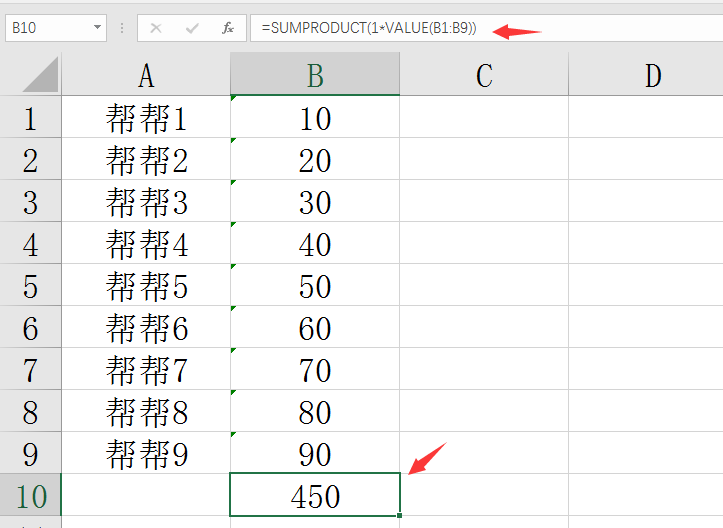Select row 8 header

(30, 410)
